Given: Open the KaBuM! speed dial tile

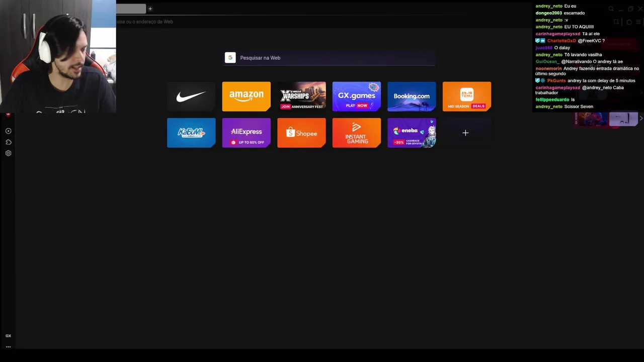Looking at the screenshot, I should (191, 133).
